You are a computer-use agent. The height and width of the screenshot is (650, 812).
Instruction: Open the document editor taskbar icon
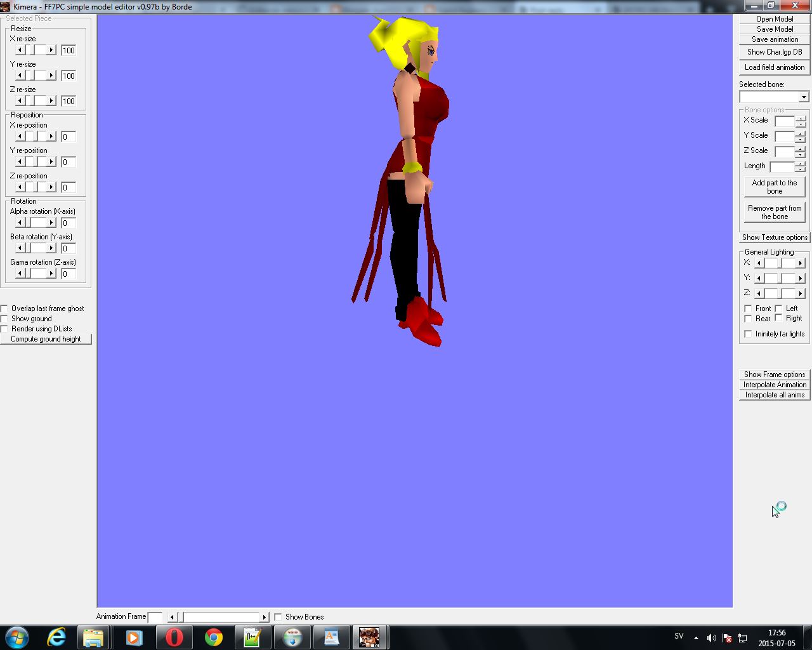(332, 637)
